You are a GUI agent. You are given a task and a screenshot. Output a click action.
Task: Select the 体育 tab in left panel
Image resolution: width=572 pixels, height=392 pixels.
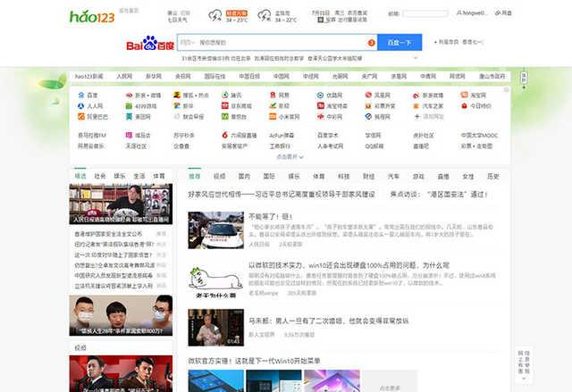[x=158, y=176]
